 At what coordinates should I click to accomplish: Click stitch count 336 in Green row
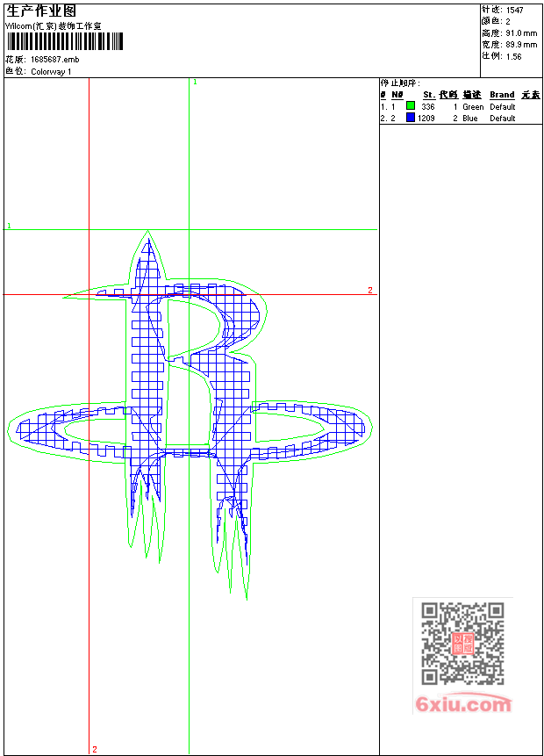[x=428, y=106]
